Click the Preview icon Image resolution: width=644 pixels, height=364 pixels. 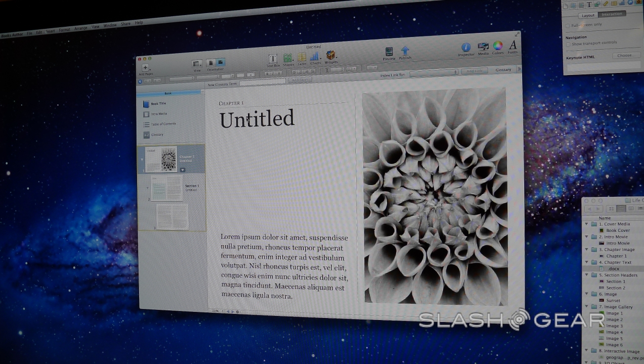[x=389, y=52]
